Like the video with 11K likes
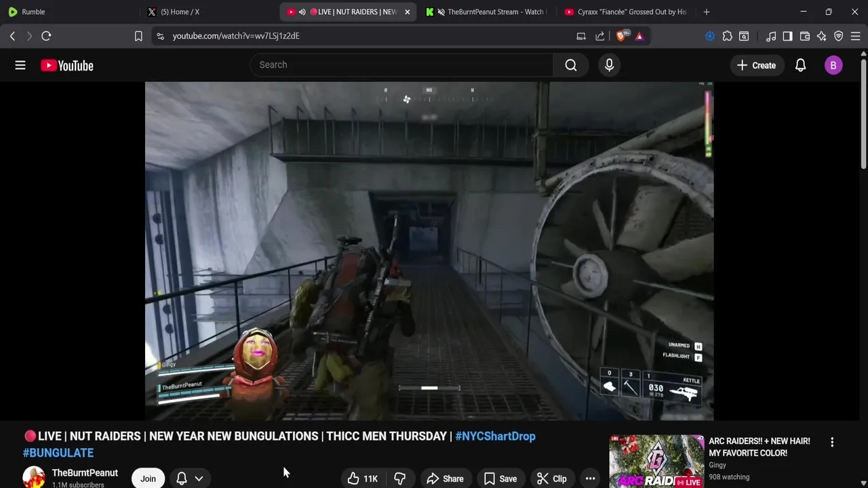Screen dimensions: 868x488 (363, 479)
